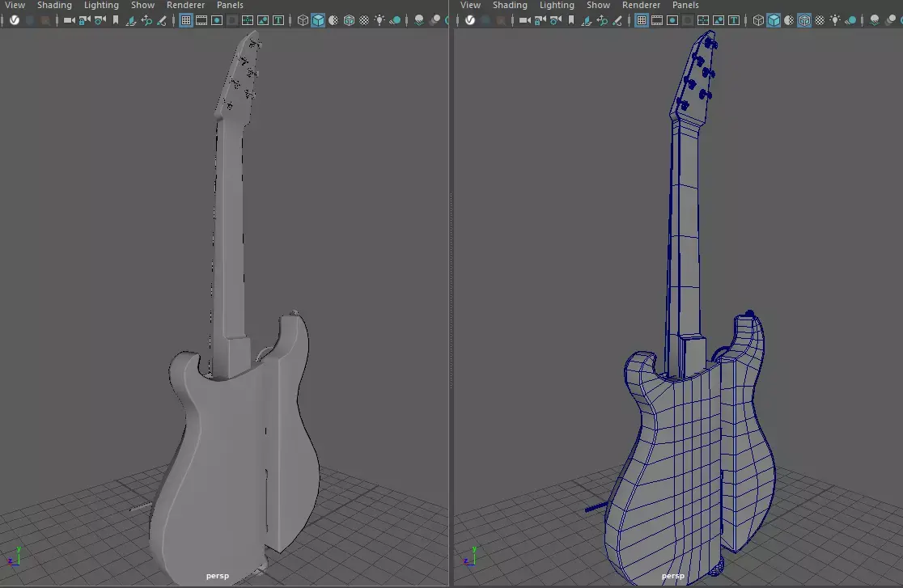Open Camera Attributes icon in right panel

click(x=556, y=20)
